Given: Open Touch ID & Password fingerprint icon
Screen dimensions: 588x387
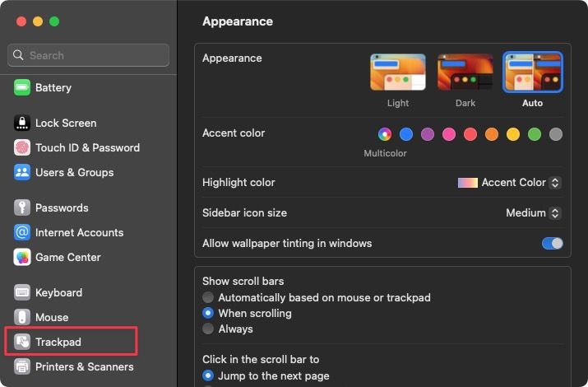Looking at the screenshot, I should click(x=22, y=147).
